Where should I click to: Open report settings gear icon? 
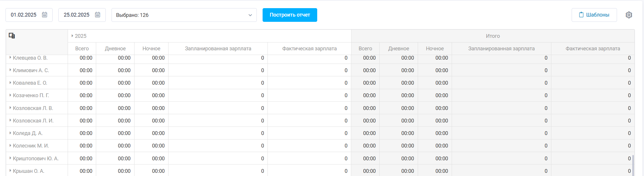(629, 15)
